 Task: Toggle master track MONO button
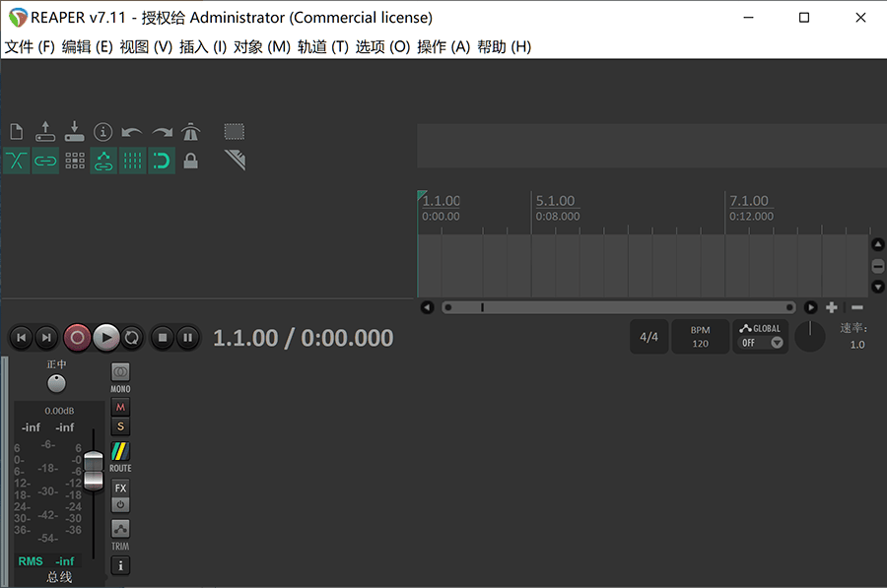pos(120,373)
